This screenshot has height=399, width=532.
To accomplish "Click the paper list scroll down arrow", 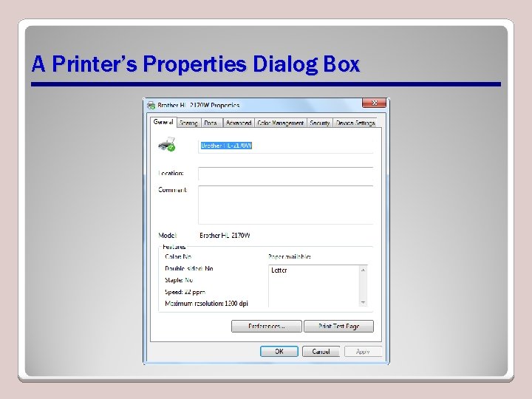I will 363,302.
